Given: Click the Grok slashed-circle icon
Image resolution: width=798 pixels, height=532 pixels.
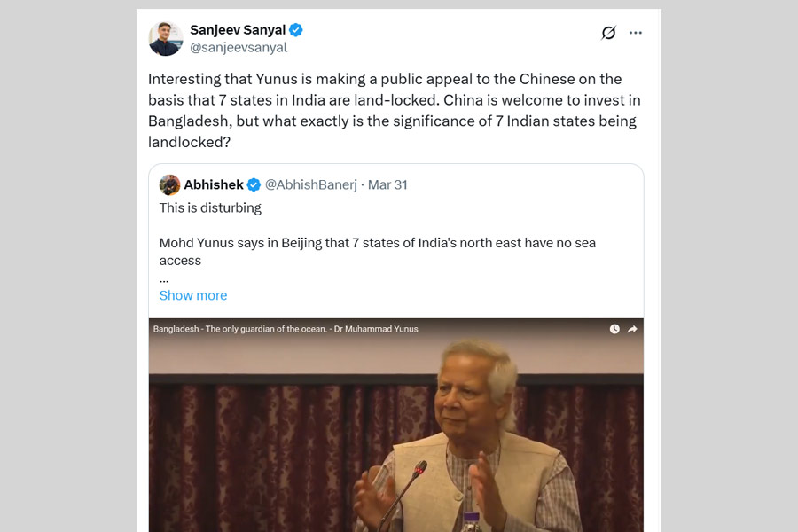Looking at the screenshot, I should [x=608, y=33].
